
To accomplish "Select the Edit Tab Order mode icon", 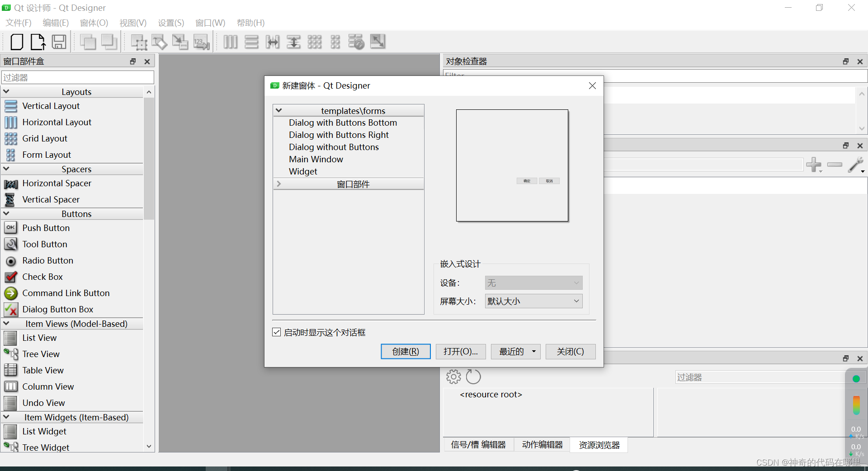I will click(201, 42).
